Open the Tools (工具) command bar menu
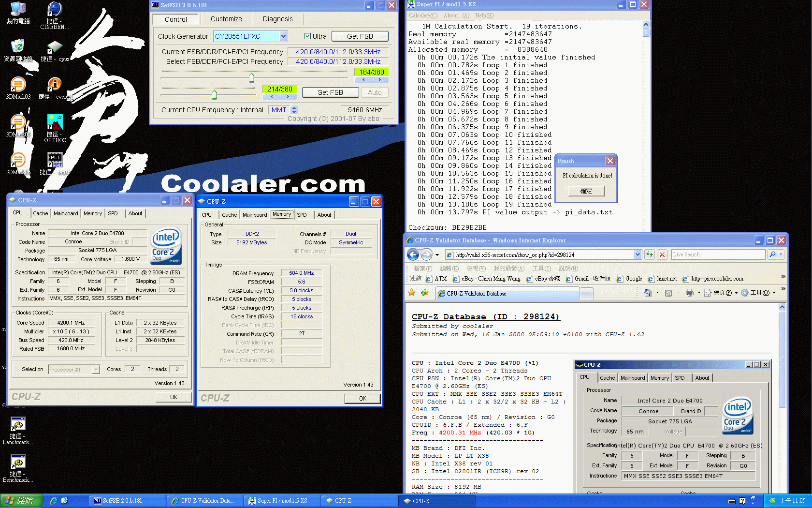This screenshot has width=812, height=508. pos(758,293)
